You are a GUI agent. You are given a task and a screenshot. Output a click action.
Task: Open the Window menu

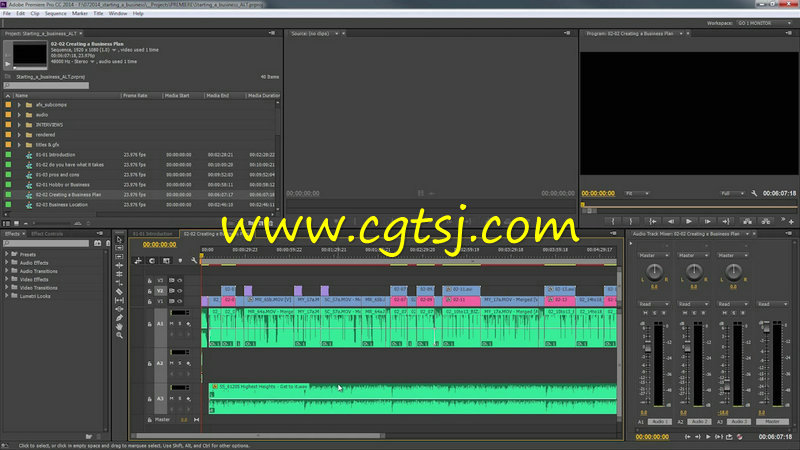click(x=118, y=13)
